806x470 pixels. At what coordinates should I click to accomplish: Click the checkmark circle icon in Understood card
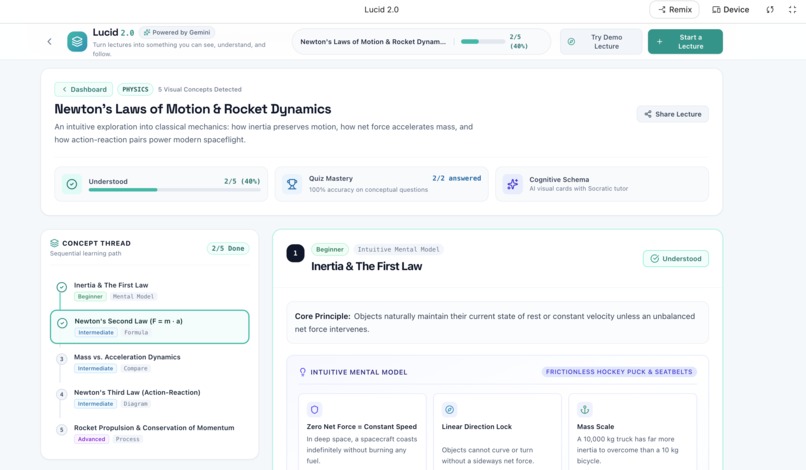(x=72, y=184)
